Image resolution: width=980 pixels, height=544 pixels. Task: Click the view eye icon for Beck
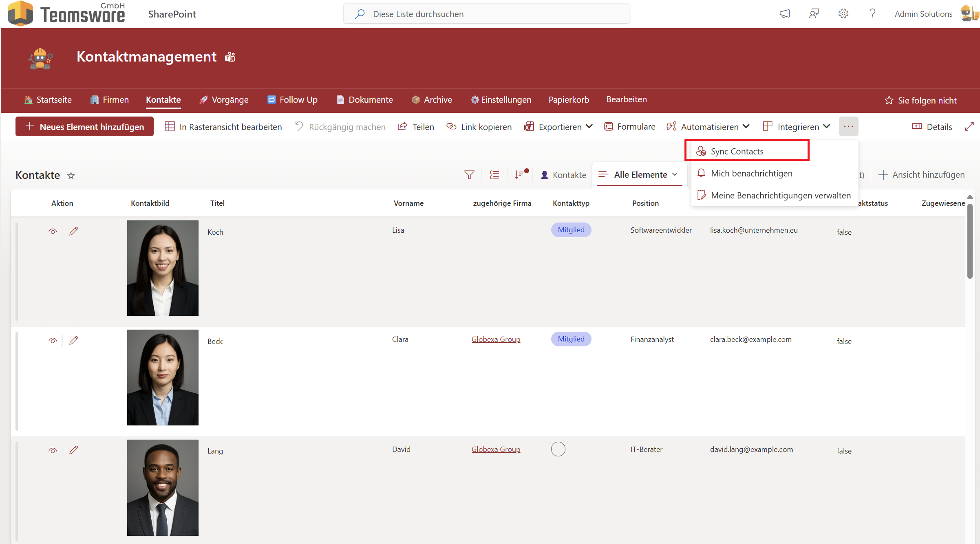coord(53,341)
